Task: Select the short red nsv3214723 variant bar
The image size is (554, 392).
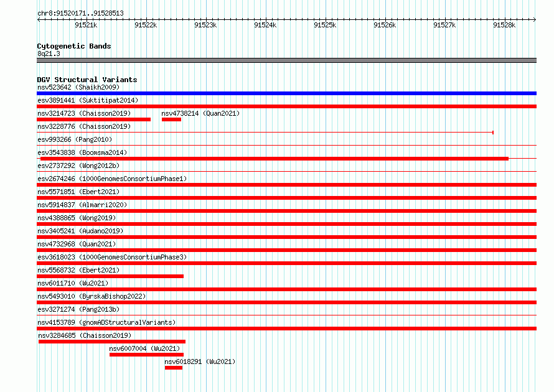Action: click(93, 119)
